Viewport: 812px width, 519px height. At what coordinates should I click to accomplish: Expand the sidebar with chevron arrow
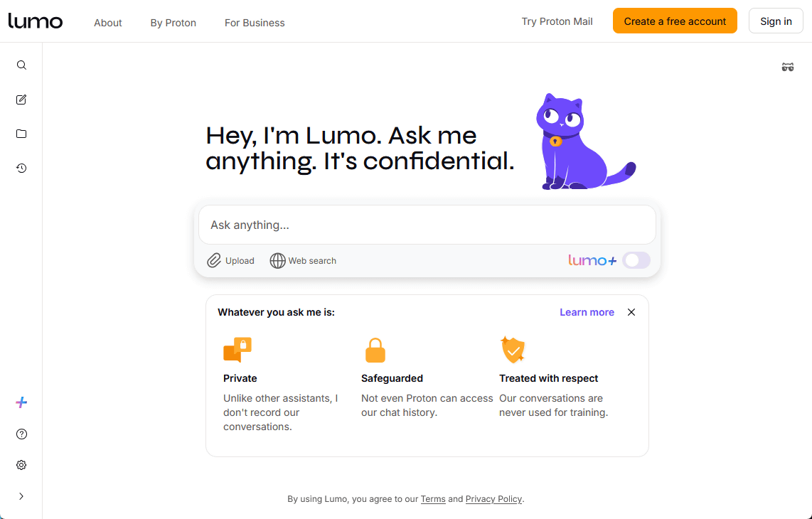coord(21,496)
